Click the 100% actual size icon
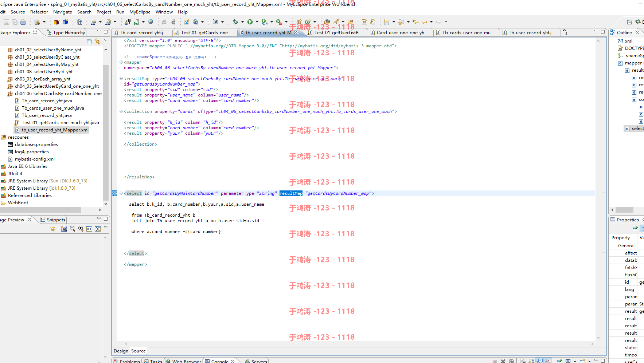644x363 pixels. [89, 229]
